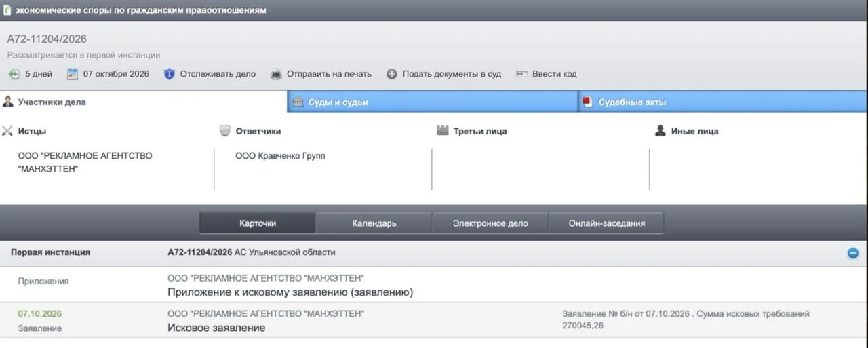Click the green document icon in the title bar
The height and width of the screenshot is (348, 868).
(x=7, y=10)
